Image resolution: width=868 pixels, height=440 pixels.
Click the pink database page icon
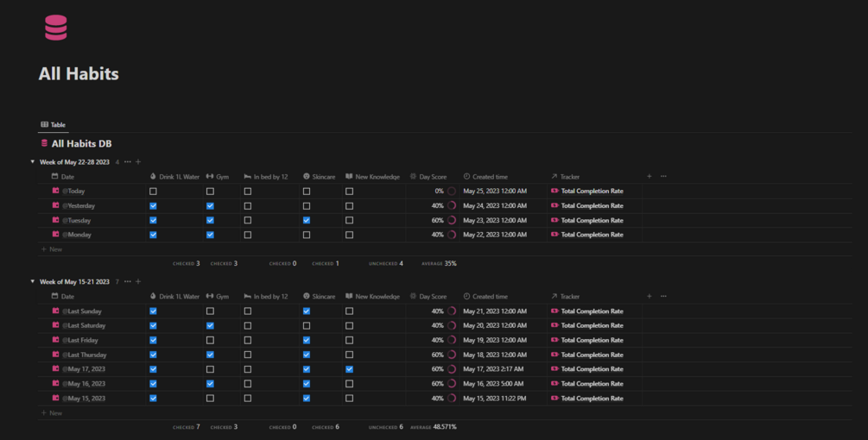click(56, 28)
